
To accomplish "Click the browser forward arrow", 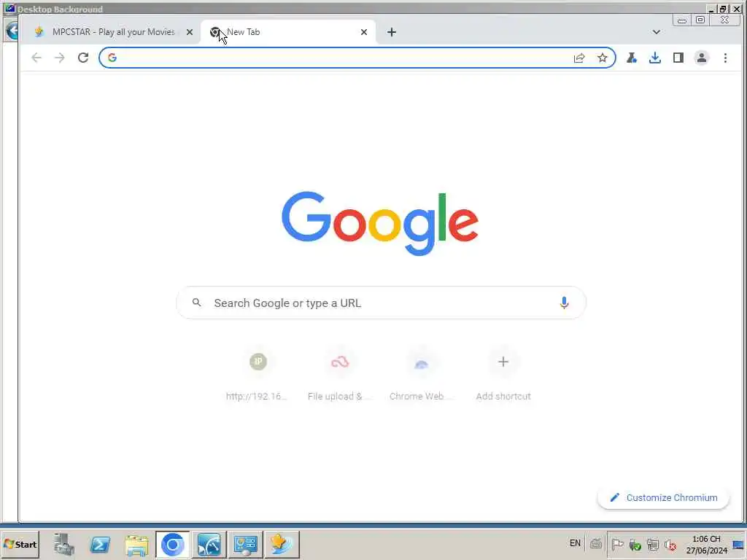I will point(60,58).
